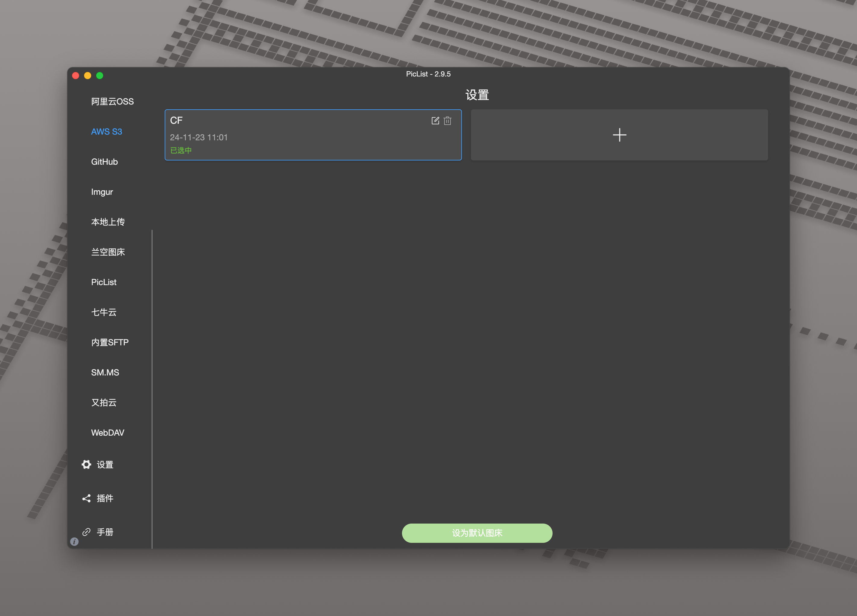
Task: Click the sidebar scrollbar
Action: click(x=152, y=389)
